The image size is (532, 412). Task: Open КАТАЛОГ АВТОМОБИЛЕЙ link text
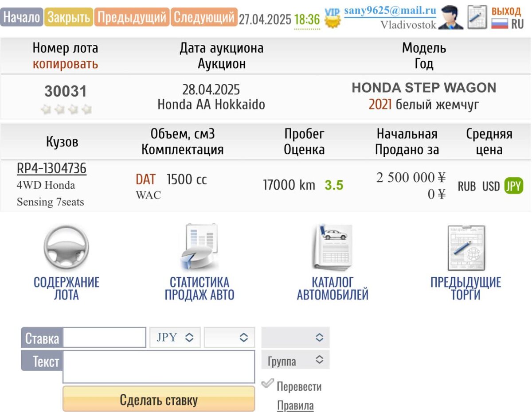click(332, 288)
